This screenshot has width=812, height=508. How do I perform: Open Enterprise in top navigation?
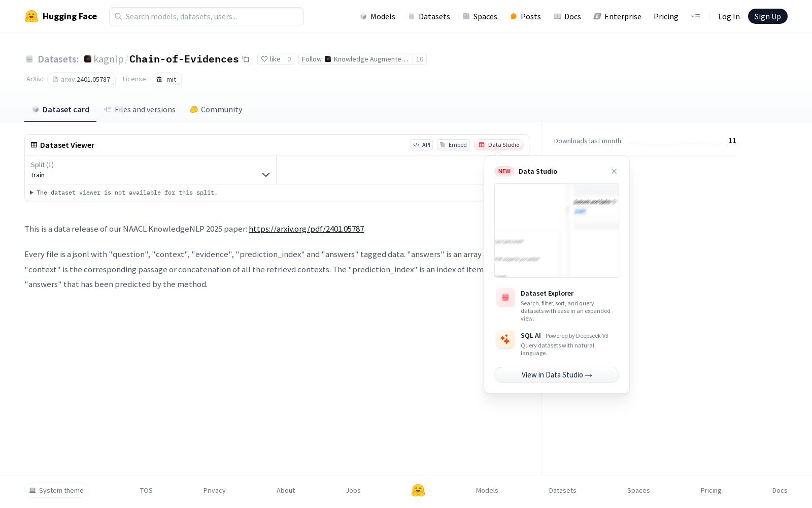(x=618, y=16)
